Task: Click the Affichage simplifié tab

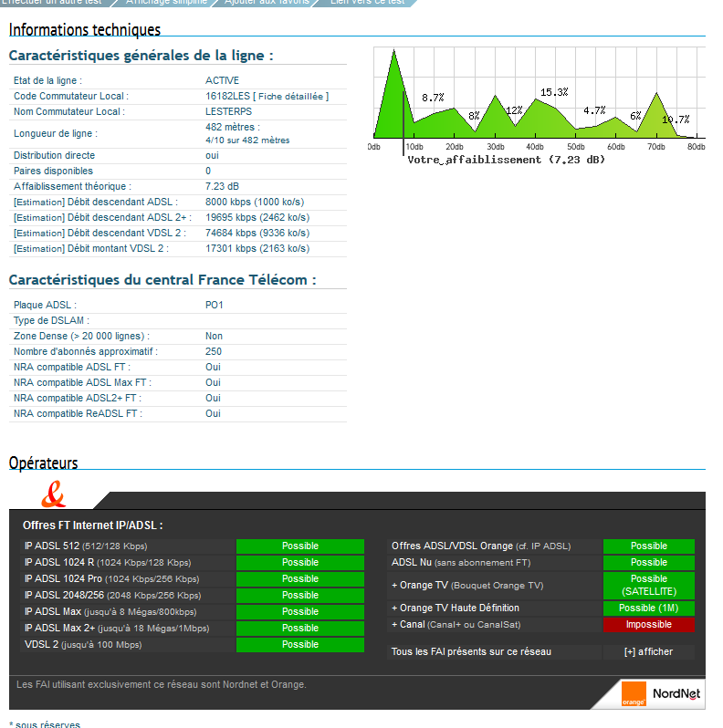Action: click(x=166, y=2)
